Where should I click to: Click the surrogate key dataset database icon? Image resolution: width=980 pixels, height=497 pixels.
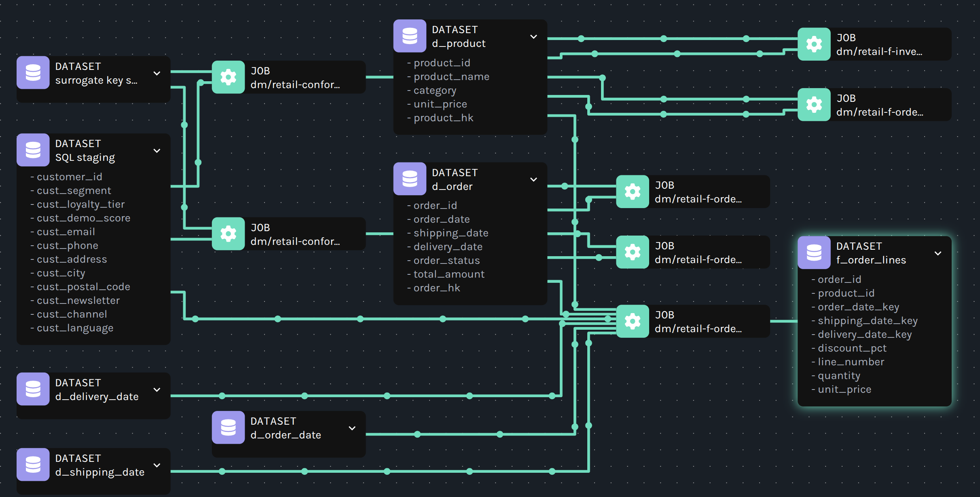coord(33,73)
